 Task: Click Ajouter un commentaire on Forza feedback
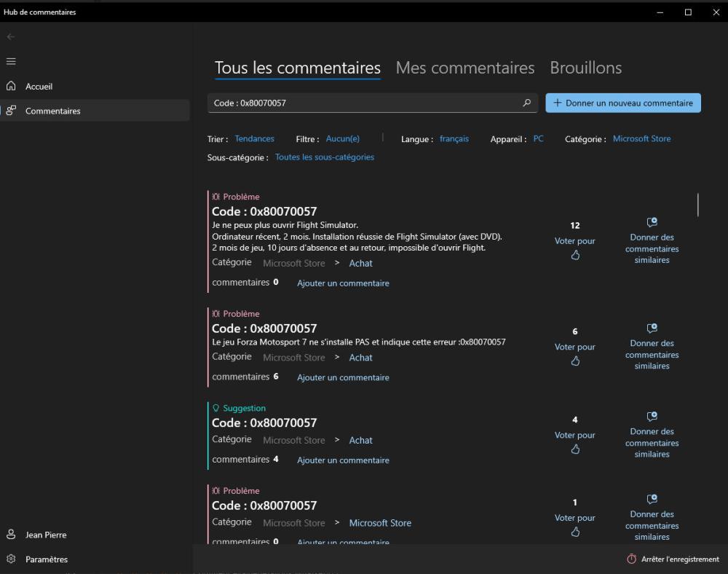tap(343, 377)
